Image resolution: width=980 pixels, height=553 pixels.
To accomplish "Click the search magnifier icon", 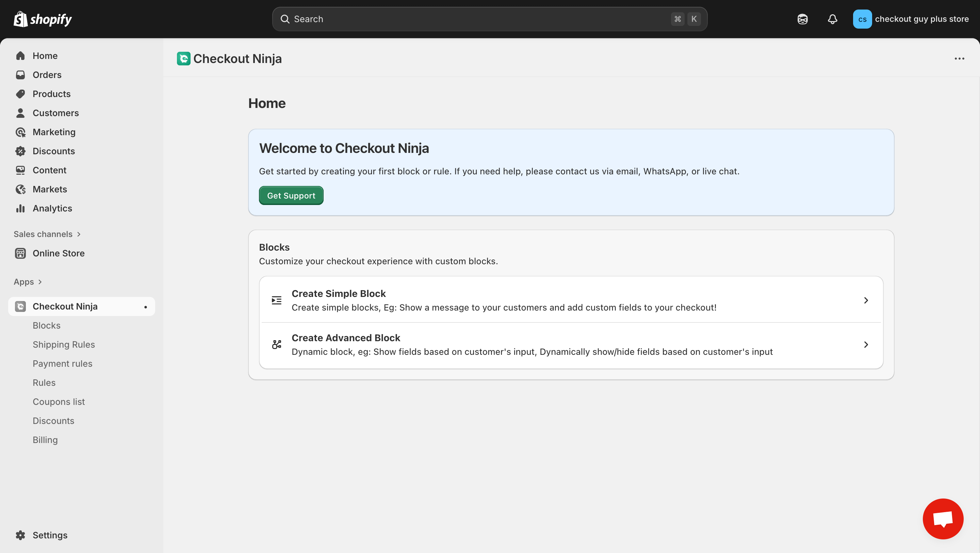I will coord(285,19).
